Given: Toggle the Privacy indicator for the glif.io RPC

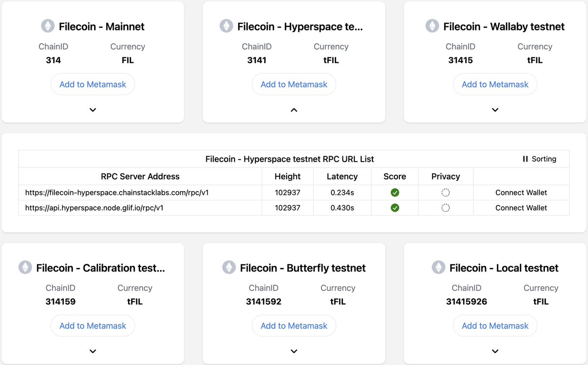Looking at the screenshot, I should click(445, 207).
